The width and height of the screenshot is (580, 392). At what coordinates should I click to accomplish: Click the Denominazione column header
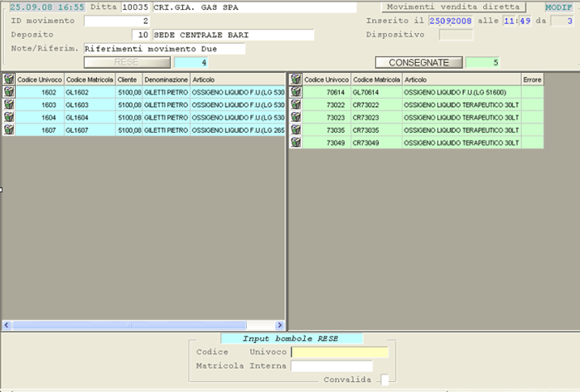[x=165, y=79]
